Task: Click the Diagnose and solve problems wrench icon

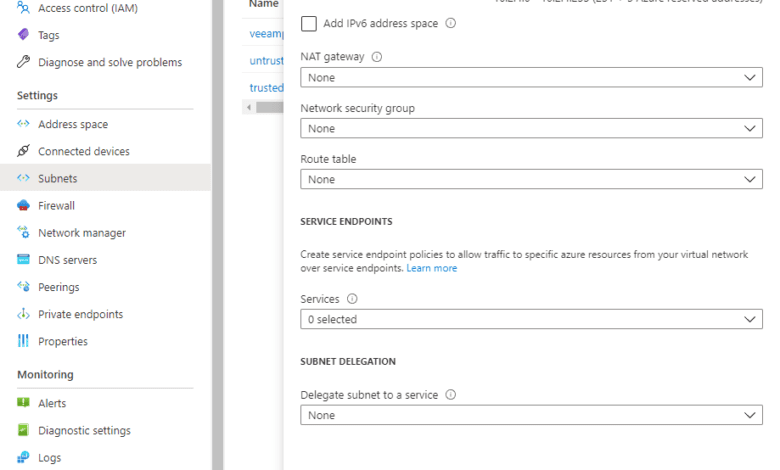Action: click(x=23, y=62)
